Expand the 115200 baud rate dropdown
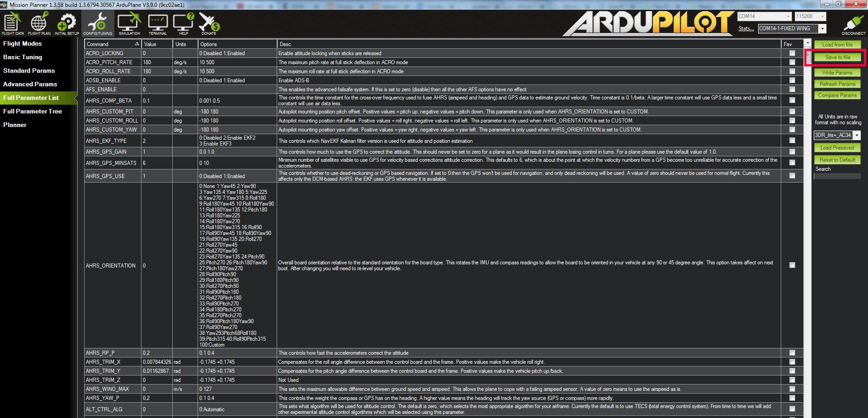The image size is (868, 418). click(822, 16)
